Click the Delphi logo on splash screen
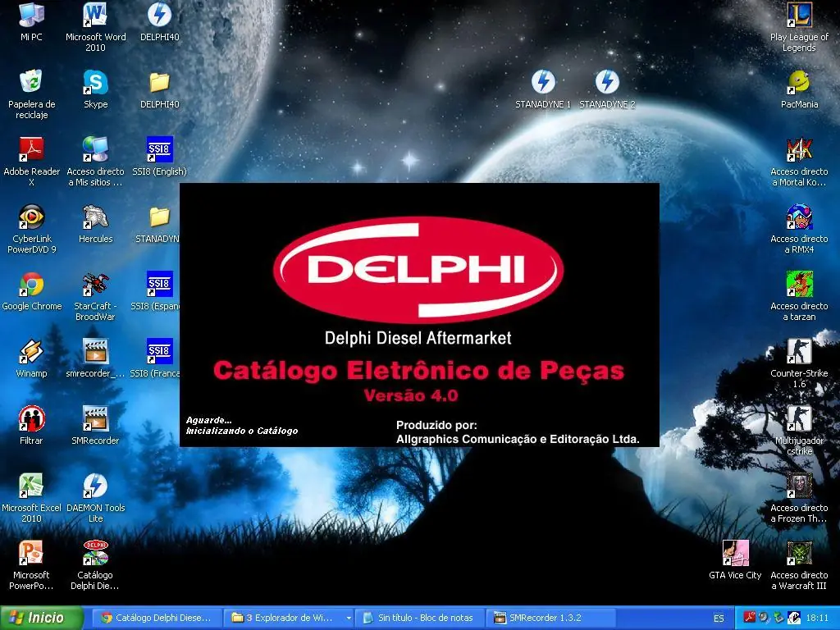Viewport: 840px width, 630px height. (418, 269)
